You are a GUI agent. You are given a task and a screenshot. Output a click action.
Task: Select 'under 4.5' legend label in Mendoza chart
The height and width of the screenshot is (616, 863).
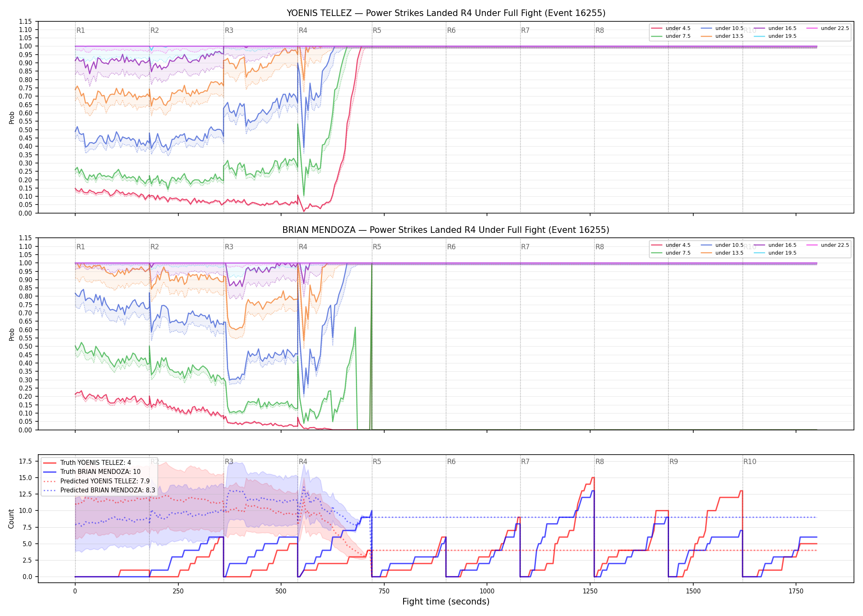[678, 245]
